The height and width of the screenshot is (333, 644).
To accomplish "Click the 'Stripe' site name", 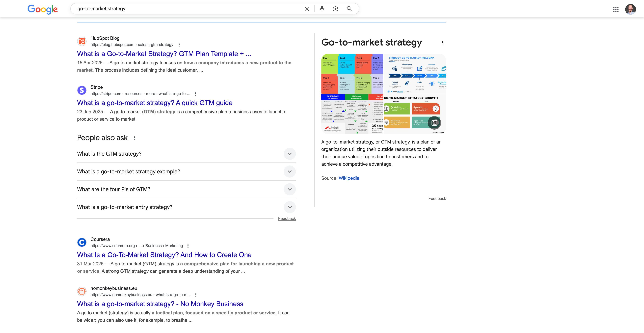I will point(96,87).
